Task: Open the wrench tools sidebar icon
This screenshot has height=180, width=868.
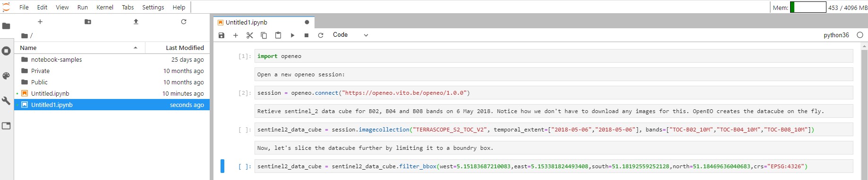Action: coord(6,101)
